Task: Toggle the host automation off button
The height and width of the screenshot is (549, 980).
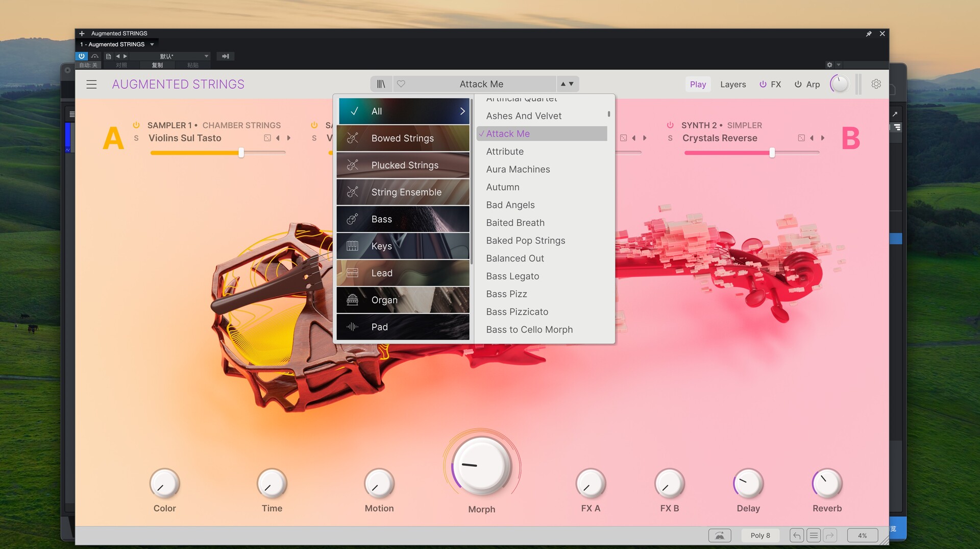Action: pos(88,65)
